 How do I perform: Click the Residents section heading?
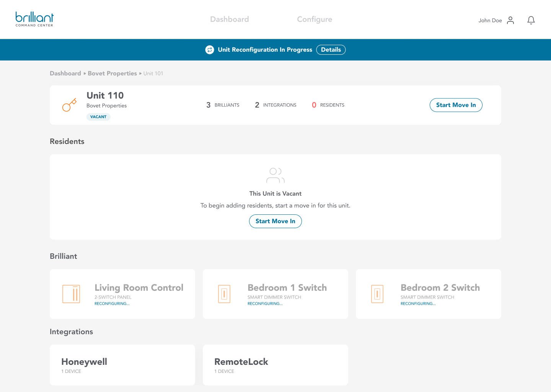coord(67,141)
